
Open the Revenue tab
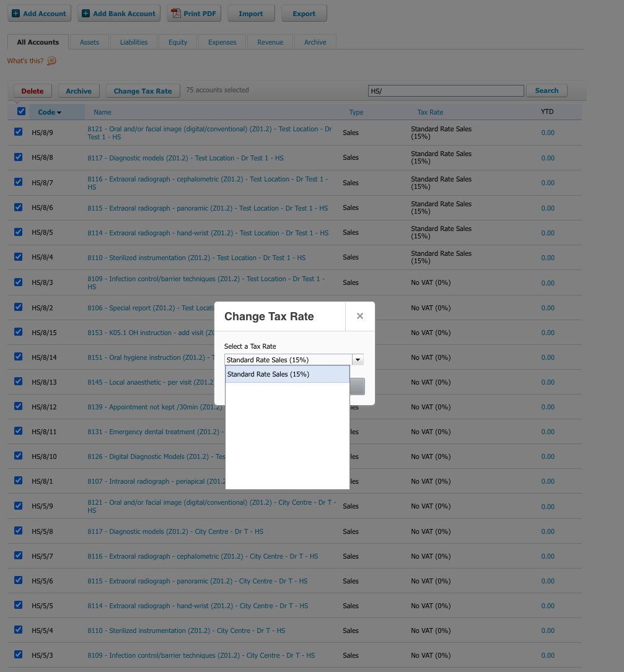pyautogui.click(x=270, y=42)
